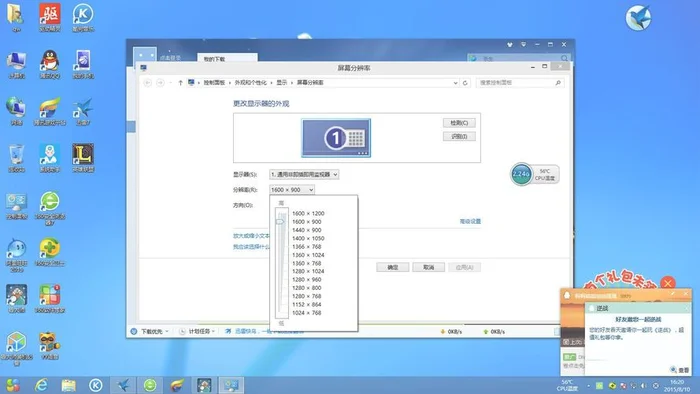
Task: Open the Network globe desktop icon
Action: pos(16,111)
